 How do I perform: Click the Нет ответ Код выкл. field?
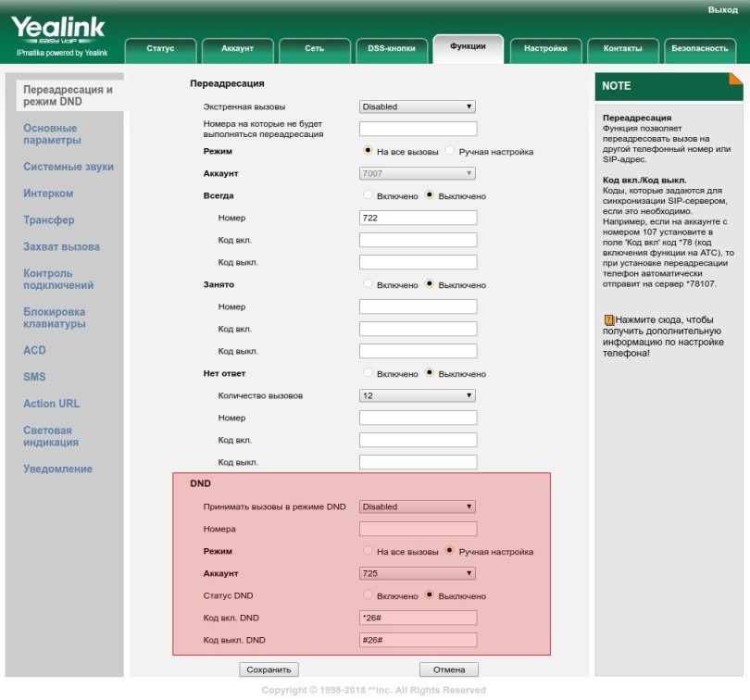tap(418, 462)
